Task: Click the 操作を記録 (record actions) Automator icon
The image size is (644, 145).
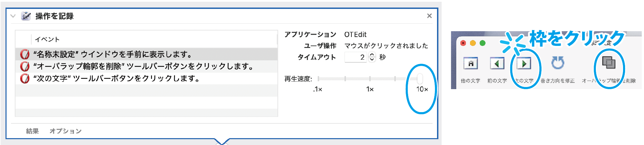Action: [x=26, y=16]
